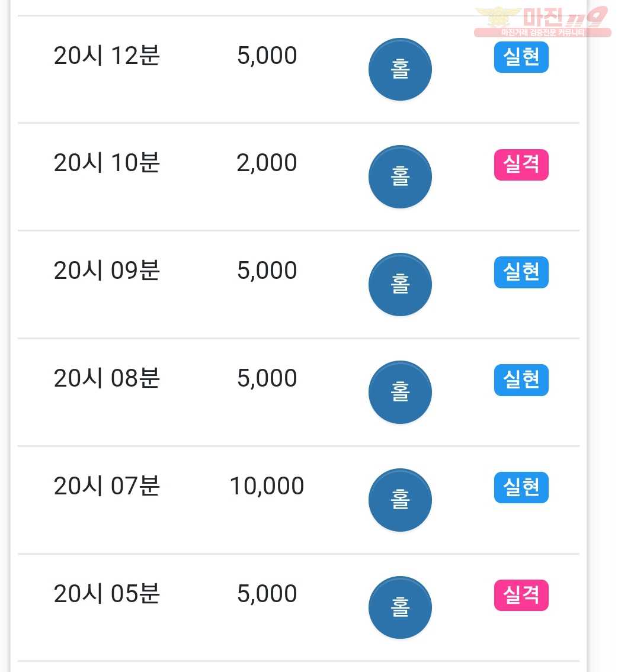Click the 홀 circle in 20시 08분 row
The height and width of the screenshot is (672, 618).
coord(400,392)
